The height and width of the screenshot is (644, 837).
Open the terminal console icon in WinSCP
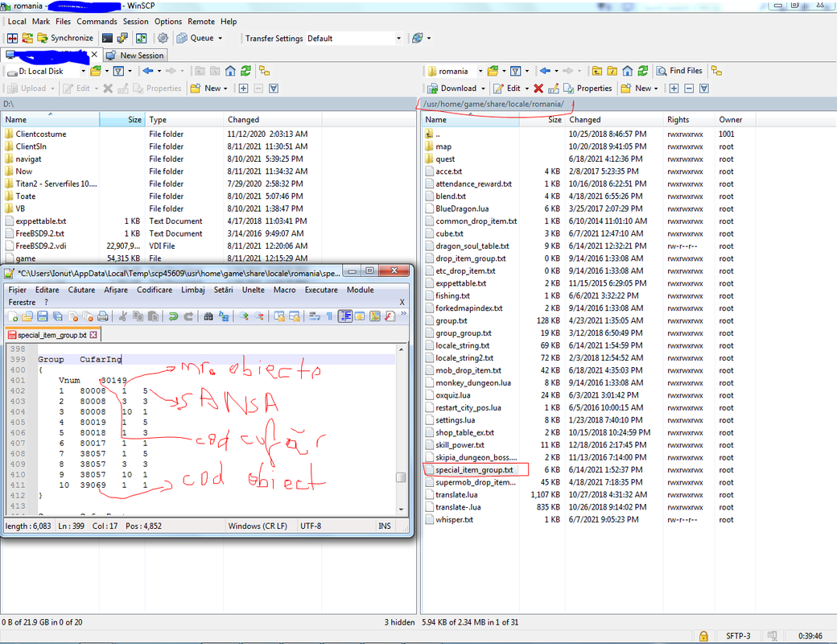(x=107, y=38)
